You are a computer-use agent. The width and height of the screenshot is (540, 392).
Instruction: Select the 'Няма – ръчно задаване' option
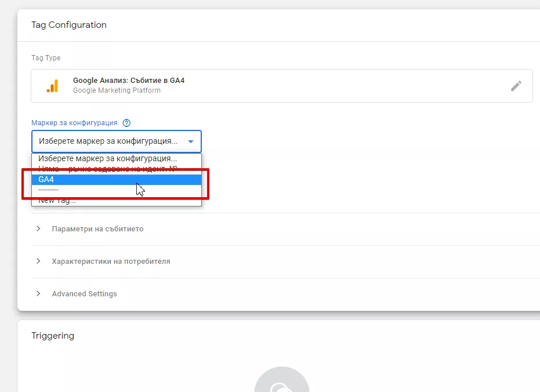click(x=117, y=169)
